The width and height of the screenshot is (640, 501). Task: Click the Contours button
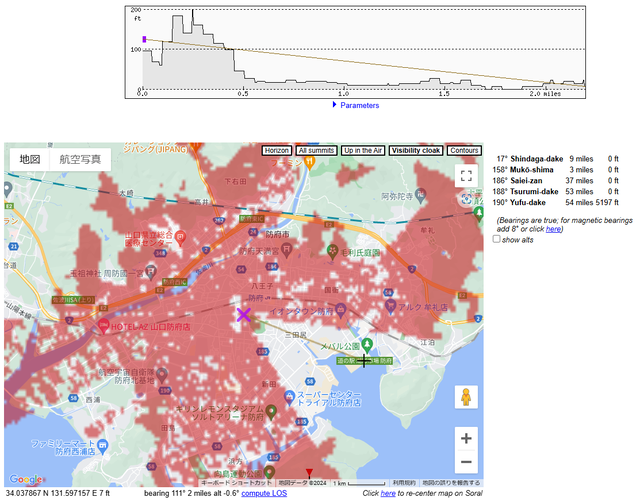click(464, 150)
